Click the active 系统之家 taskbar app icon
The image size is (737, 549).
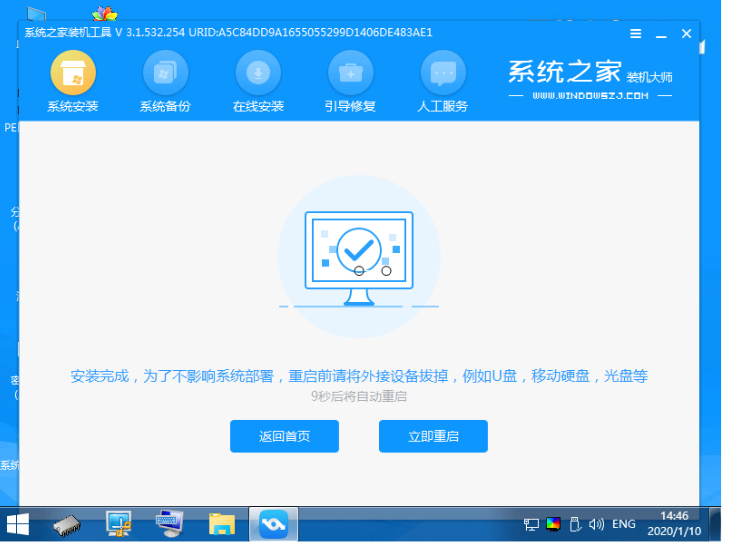coord(272,523)
